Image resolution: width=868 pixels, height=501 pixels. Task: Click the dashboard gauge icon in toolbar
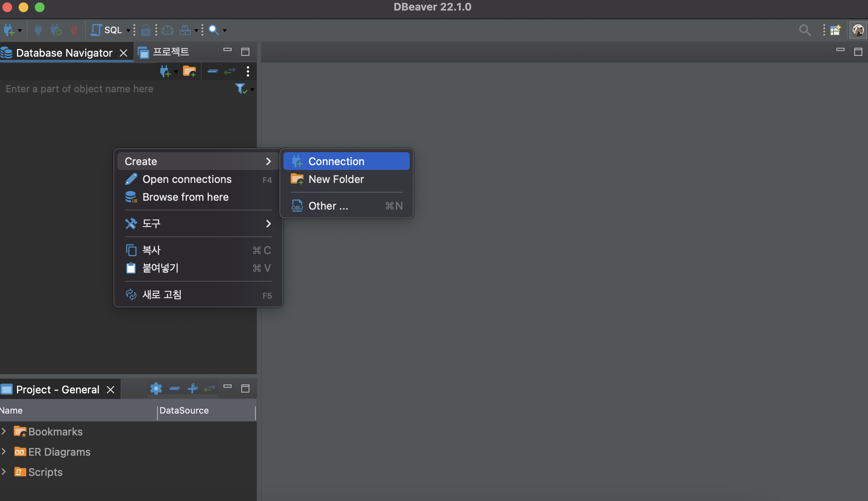pyautogui.click(x=167, y=30)
